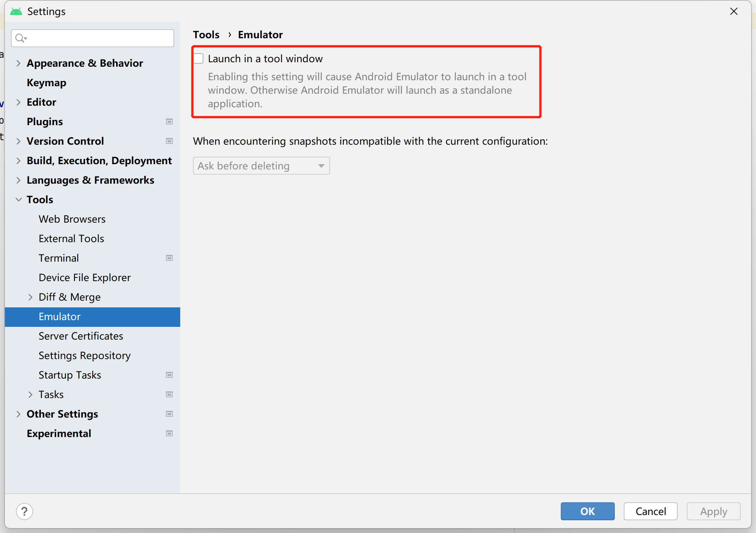The image size is (756, 533).
Task: Click project-level icon beside Version Control
Action: 169,141
